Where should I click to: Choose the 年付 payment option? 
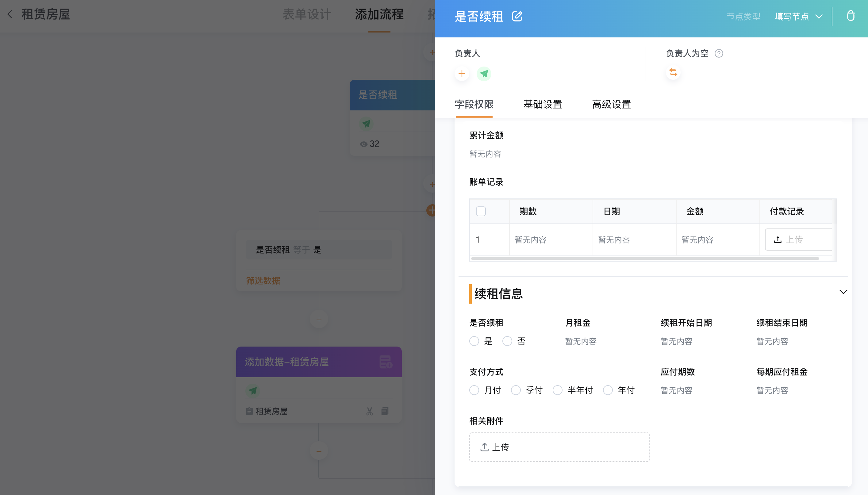coord(608,390)
